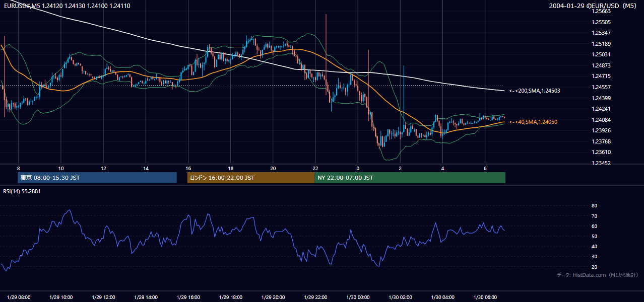Click price axis value 1.25347
Screen dimensions: 644x302
coord(602,33)
